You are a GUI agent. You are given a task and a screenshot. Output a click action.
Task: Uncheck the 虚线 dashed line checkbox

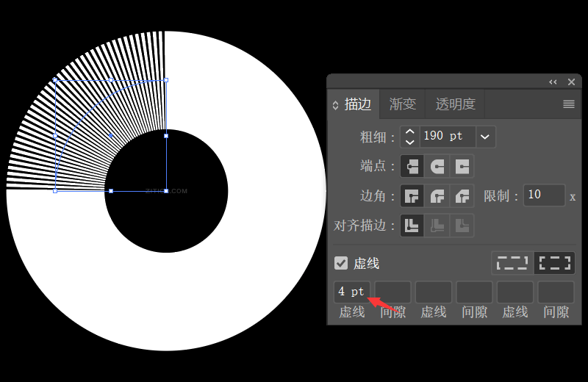(341, 263)
